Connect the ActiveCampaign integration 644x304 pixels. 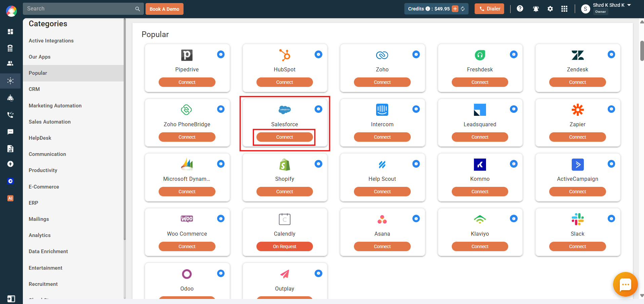(577, 192)
